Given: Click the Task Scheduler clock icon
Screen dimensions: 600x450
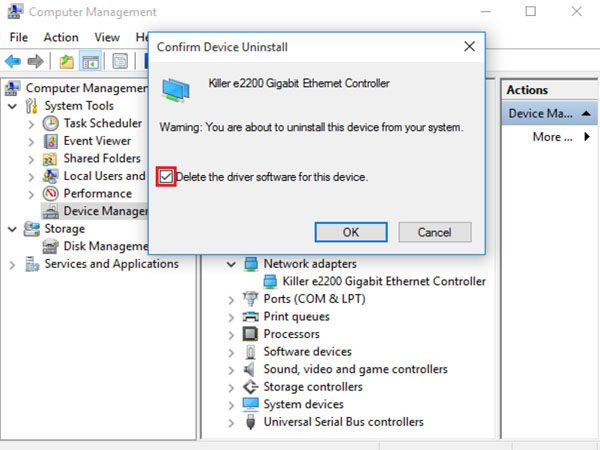Looking at the screenshot, I should coord(51,123).
